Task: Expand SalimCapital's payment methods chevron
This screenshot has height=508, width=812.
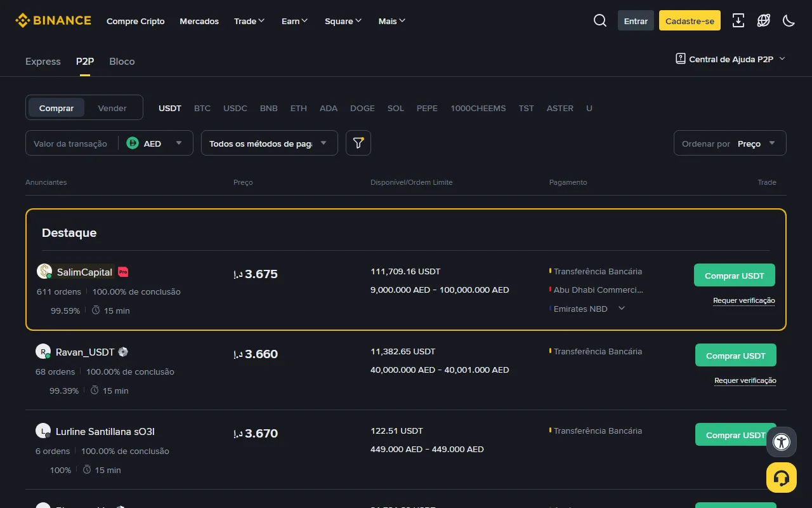Action: coord(622,309)
